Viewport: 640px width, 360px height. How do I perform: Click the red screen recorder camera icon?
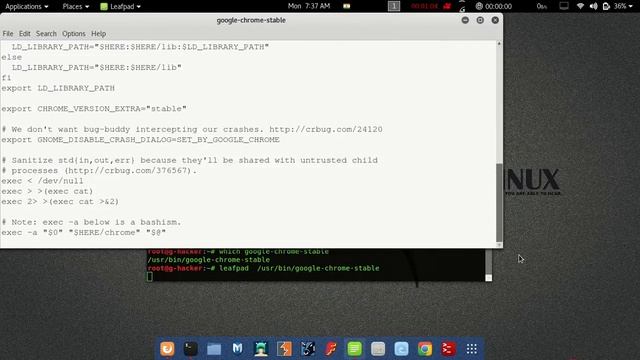[x=447, y=6]
